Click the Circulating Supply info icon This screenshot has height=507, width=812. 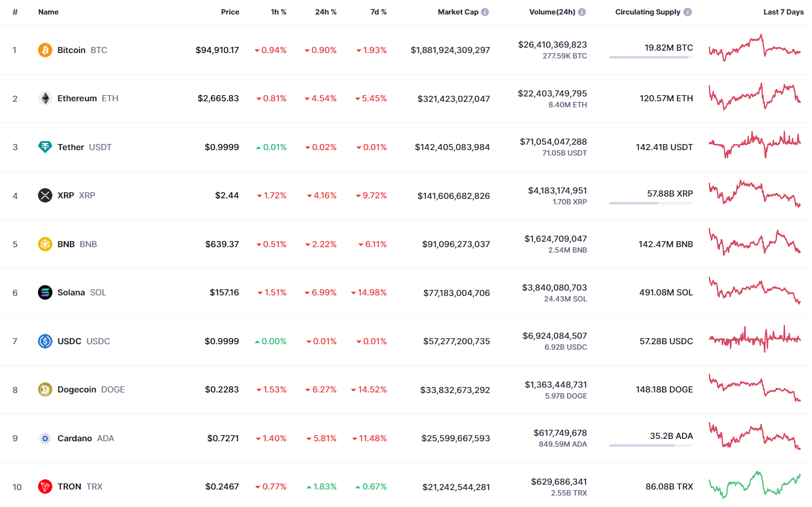(688, 12)
